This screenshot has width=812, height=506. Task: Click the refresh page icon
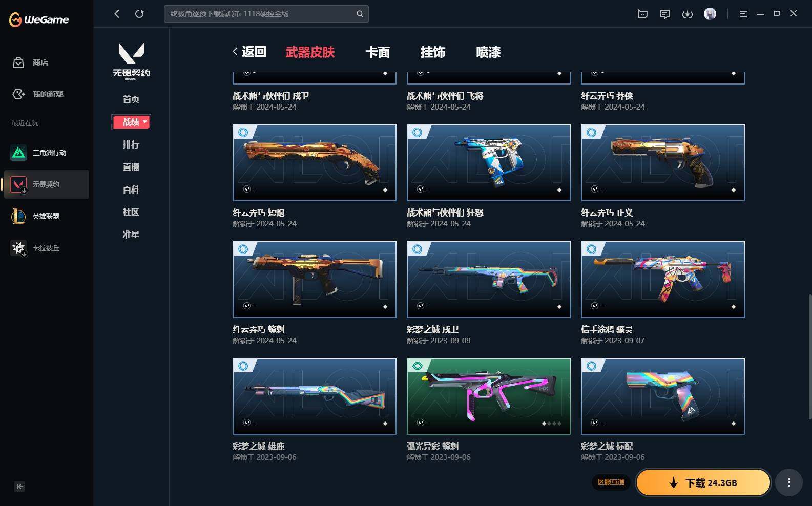coord(139,14)
